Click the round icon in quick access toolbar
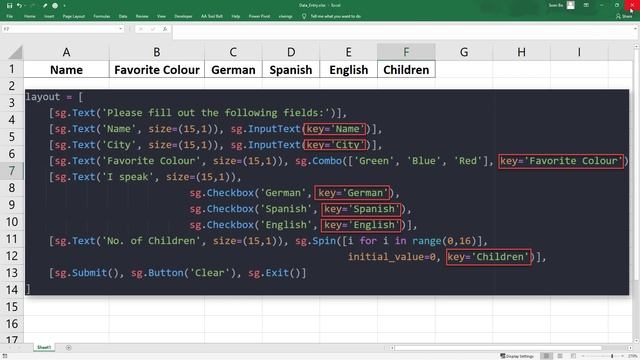This screenshot has height=360, width=640. [55, 6]
